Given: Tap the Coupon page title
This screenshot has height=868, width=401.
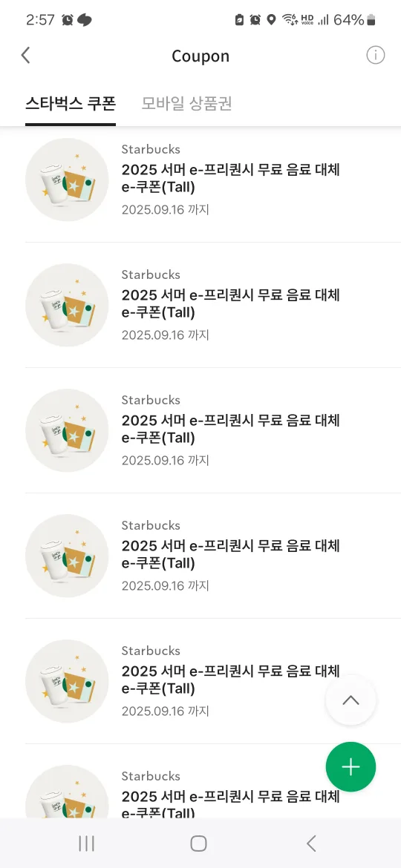Looking at the screenshot, I should (200, 56).
